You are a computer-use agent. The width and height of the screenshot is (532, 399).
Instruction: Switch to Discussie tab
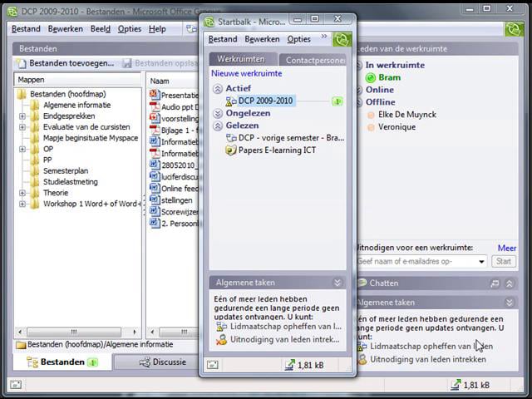pos(162,362)
